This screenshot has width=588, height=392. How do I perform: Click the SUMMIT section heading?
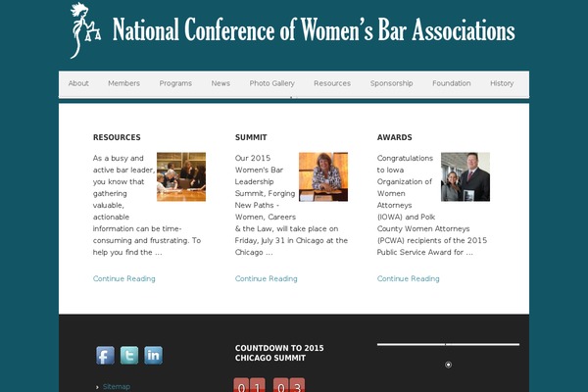pos(251,137)
